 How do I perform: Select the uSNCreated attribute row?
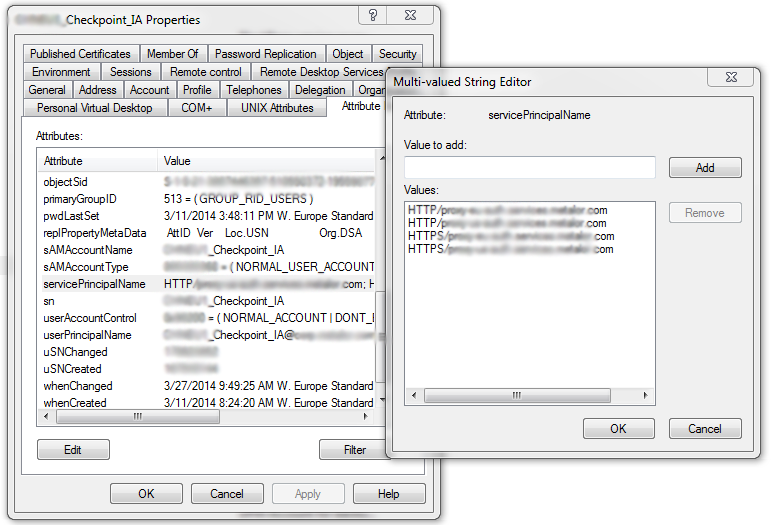(x=207, y=369)
